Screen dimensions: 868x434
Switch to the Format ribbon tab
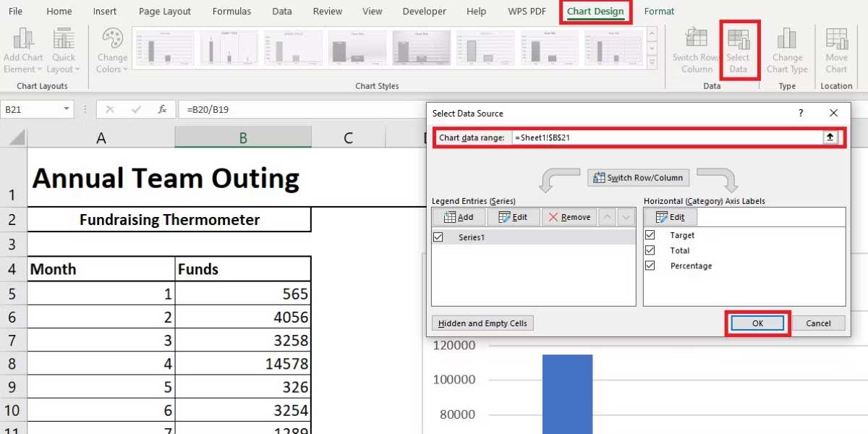(x=659, y=11)
